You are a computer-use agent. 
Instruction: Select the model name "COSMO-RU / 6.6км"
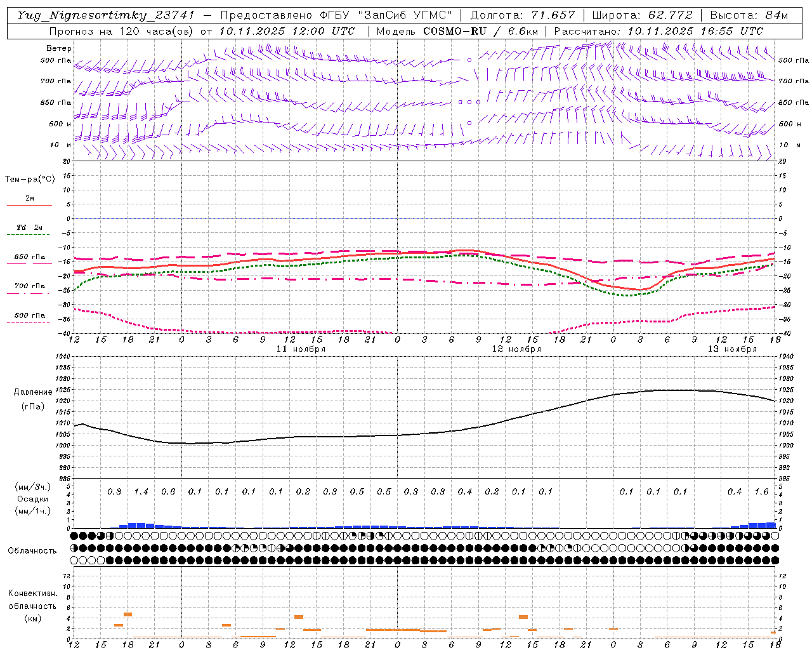tap(481, 31)
